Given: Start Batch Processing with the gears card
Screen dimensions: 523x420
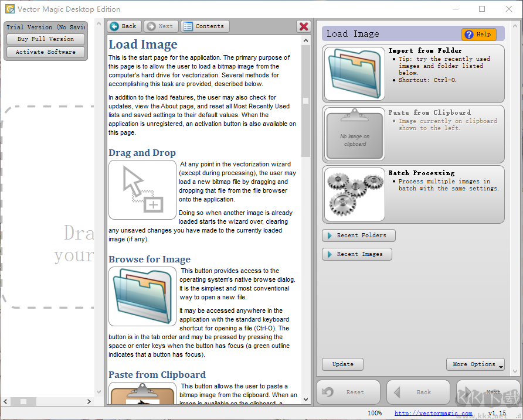Looking at the screenshot, I should click(413, 194).
